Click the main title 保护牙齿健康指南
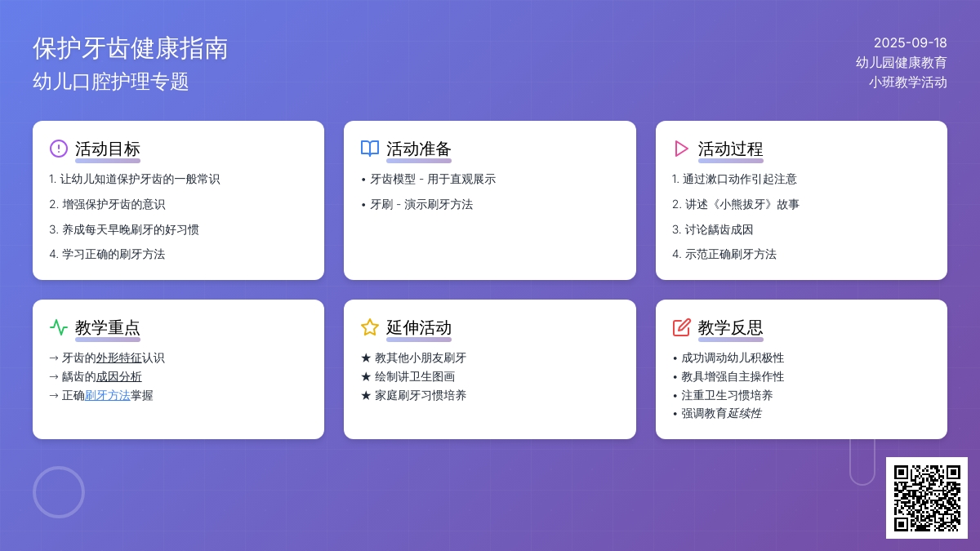Viewport: 980px width, 551px height. 131,48
